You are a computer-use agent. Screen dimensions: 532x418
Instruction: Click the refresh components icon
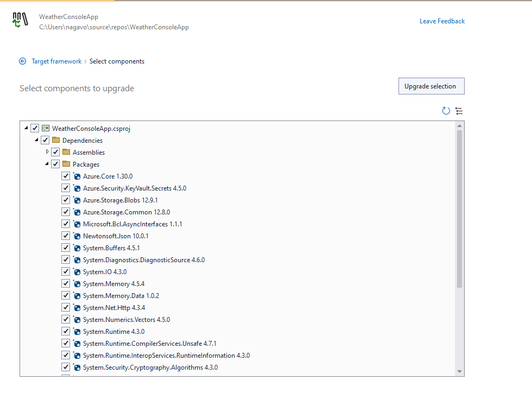pyautogui.click(x=446, y=111)
